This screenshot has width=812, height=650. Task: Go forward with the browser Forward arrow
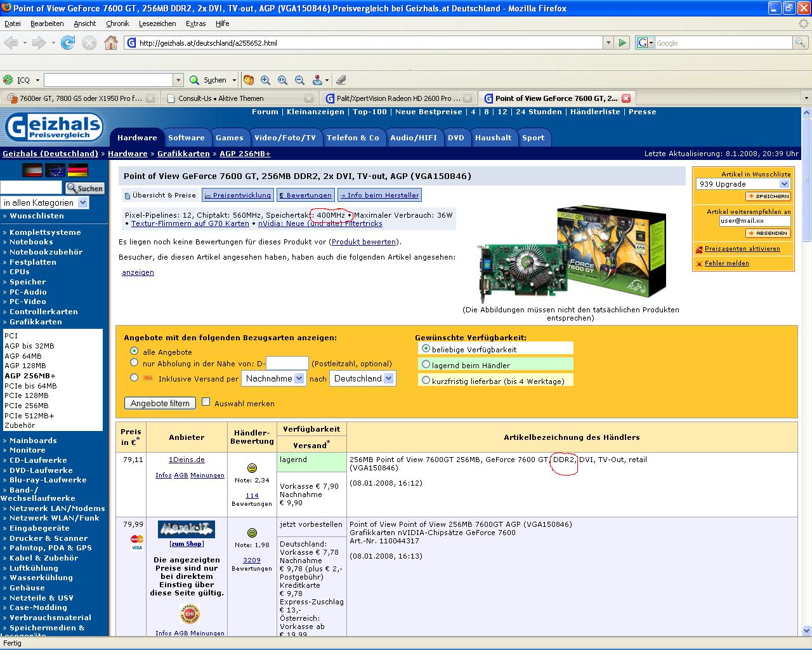[39, 43]
